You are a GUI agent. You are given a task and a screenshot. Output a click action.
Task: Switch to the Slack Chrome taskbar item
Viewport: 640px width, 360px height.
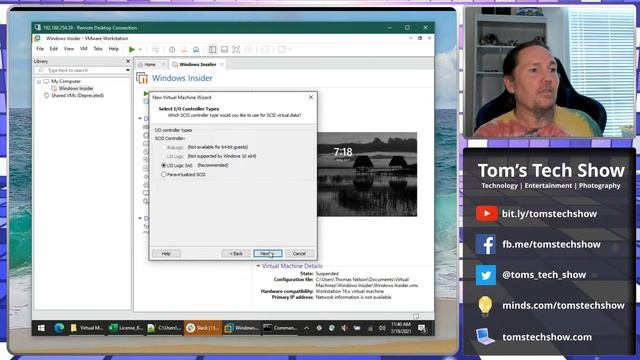[203, 328]
